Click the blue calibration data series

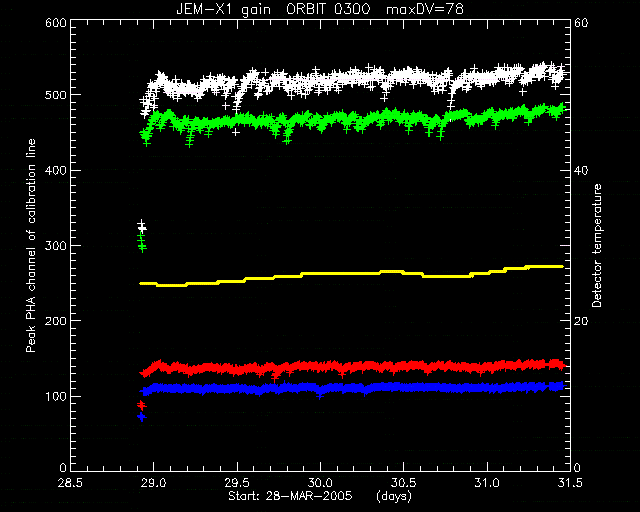(351, 388)
